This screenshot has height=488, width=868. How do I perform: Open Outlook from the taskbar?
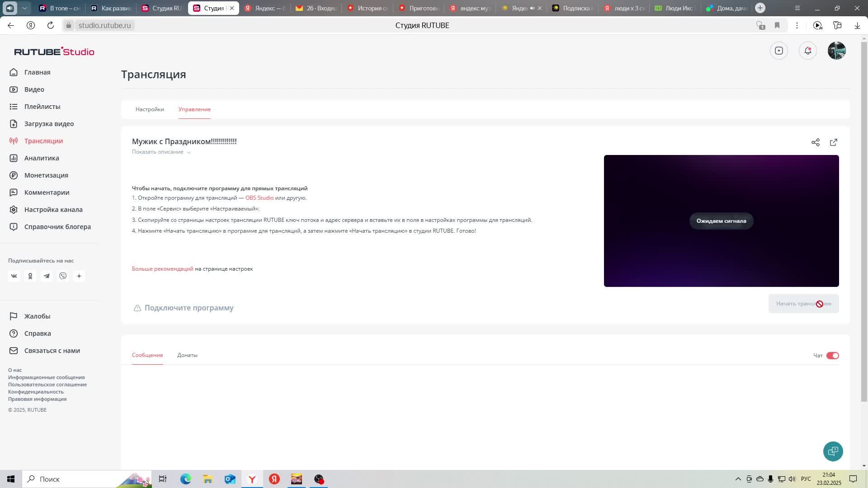(x=230, y=479)
